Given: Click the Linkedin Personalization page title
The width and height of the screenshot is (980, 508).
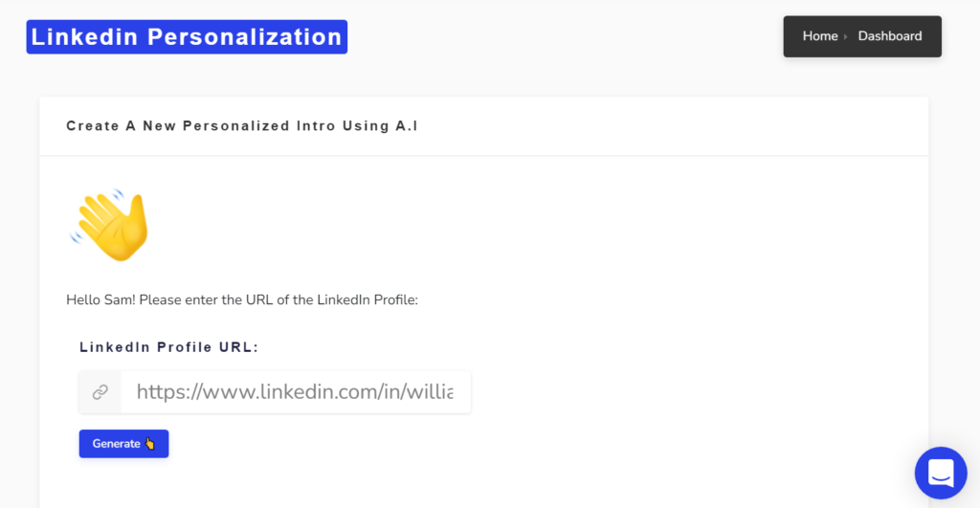Looking at the screenshot, I should (187, 37).
